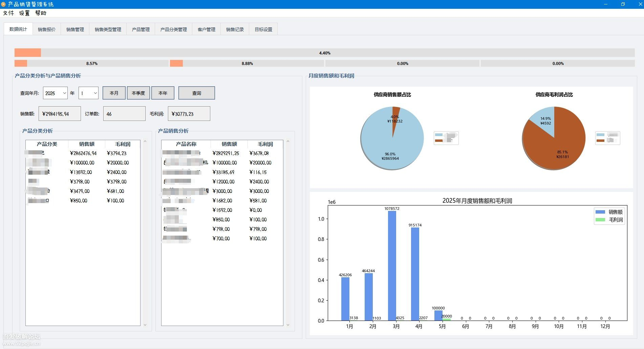Click the 本季度 button
The height and width of the screenshot is (349, 644).
coord(138,93)
